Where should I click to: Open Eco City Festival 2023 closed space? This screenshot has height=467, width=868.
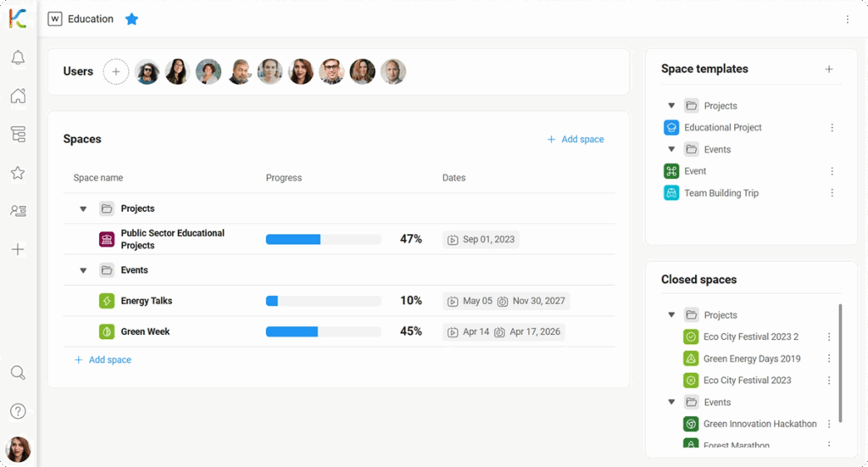747,381
